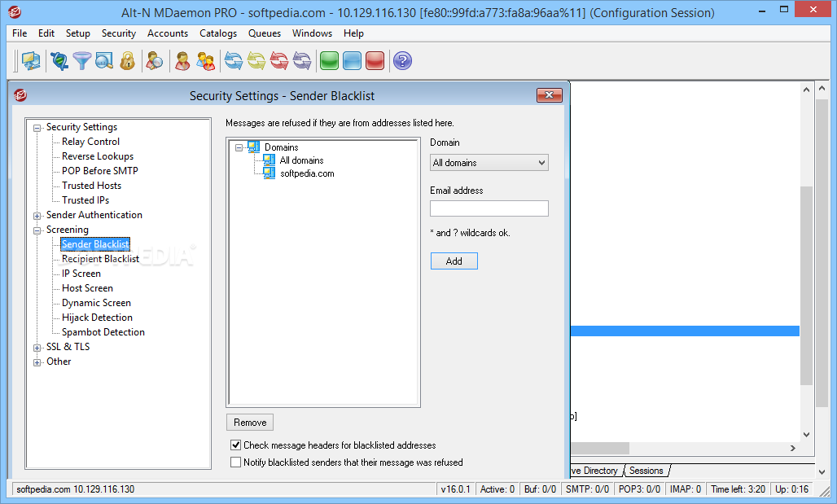Click the All domains node icon
Image resolution: width=837 pixels, height=504 pixels.
tap(270, 160)
